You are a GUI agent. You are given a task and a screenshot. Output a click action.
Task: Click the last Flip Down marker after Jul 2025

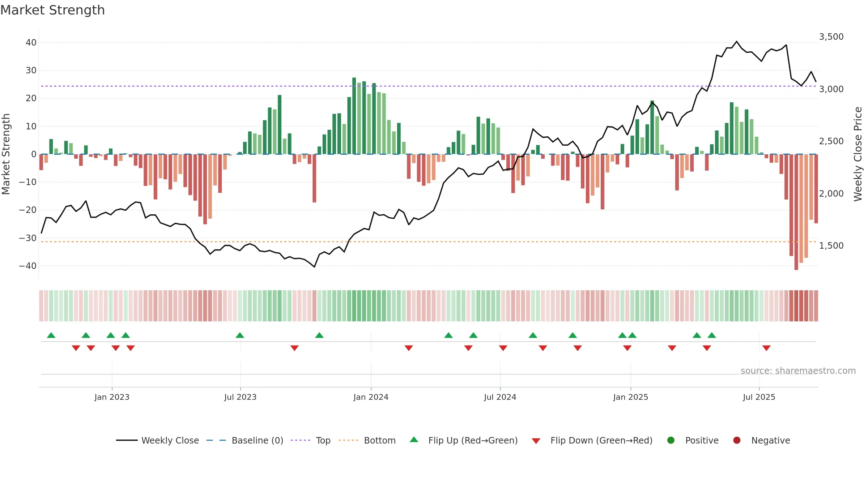tap(766, 348)
